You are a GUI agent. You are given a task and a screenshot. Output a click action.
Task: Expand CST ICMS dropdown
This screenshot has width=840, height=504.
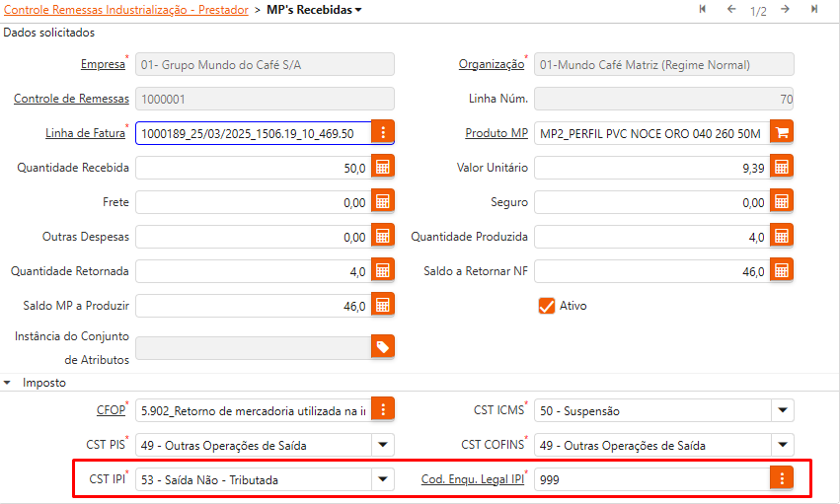click(783, 410)
